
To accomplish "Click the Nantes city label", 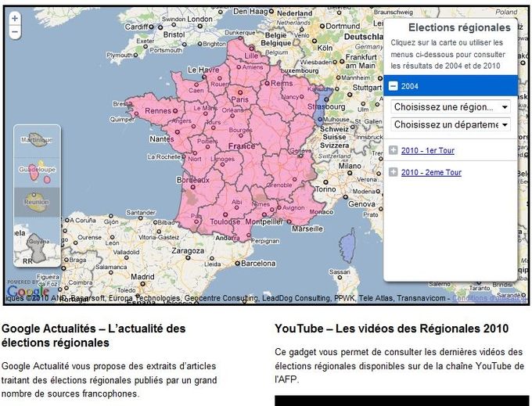I will pos(162,139).
